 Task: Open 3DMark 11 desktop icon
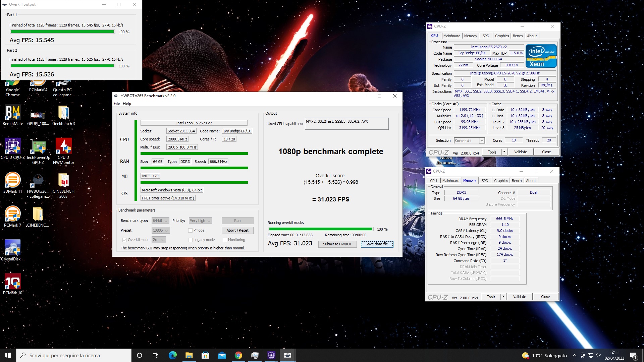[x=13, y=183]
